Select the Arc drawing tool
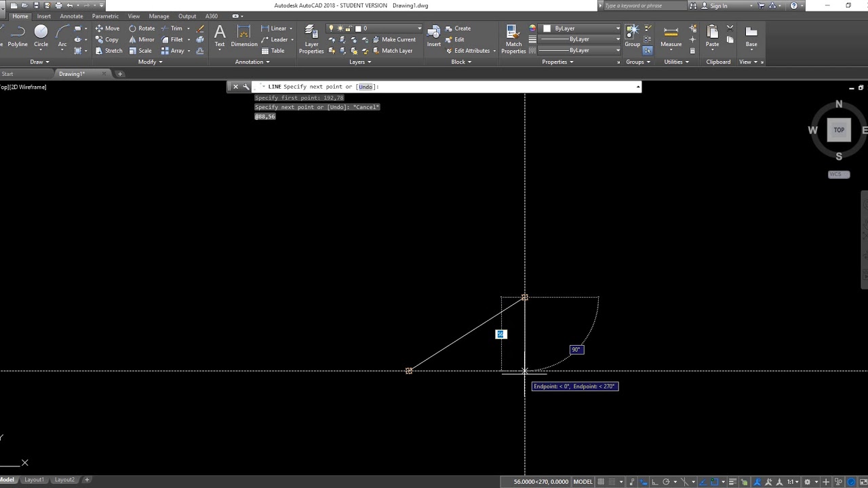The height and width of the screenshot is (488, 868). pyautogui.click(x=62, y=35)
